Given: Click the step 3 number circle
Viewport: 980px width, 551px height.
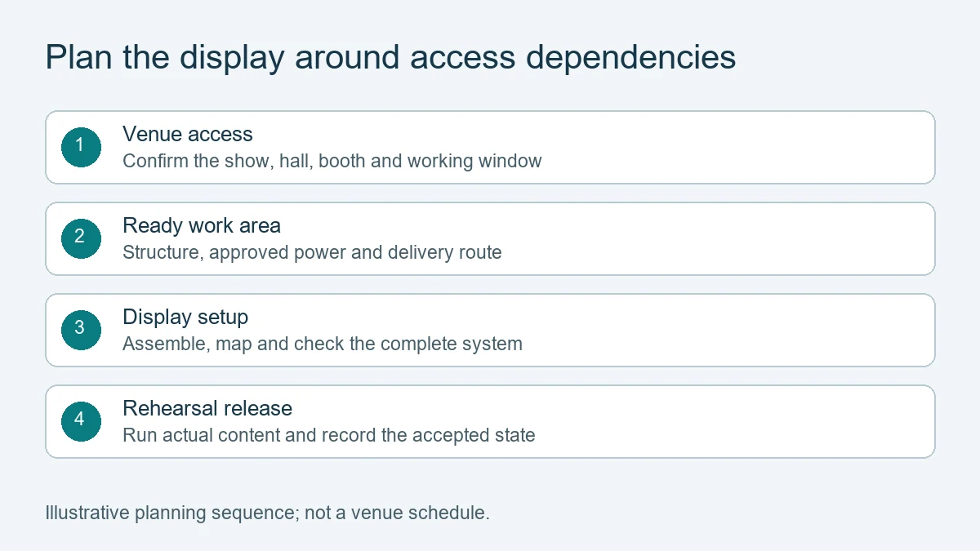Looking at the screenshot, I should [81, 330].
